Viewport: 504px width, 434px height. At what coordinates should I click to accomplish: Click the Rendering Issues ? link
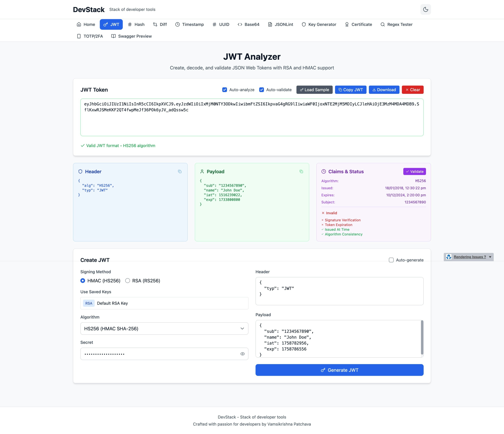[x=470, y=257]
